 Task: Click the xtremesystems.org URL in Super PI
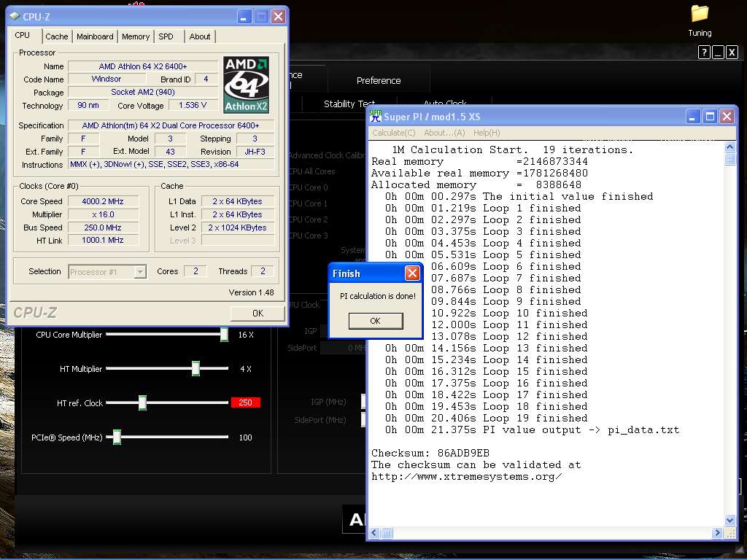[x=466, y=477]
